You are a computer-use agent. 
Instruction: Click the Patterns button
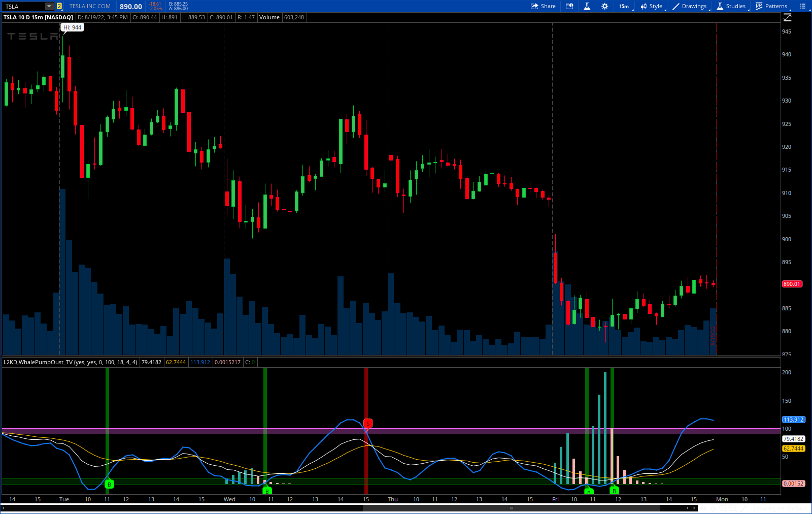[x=771, y=6]
